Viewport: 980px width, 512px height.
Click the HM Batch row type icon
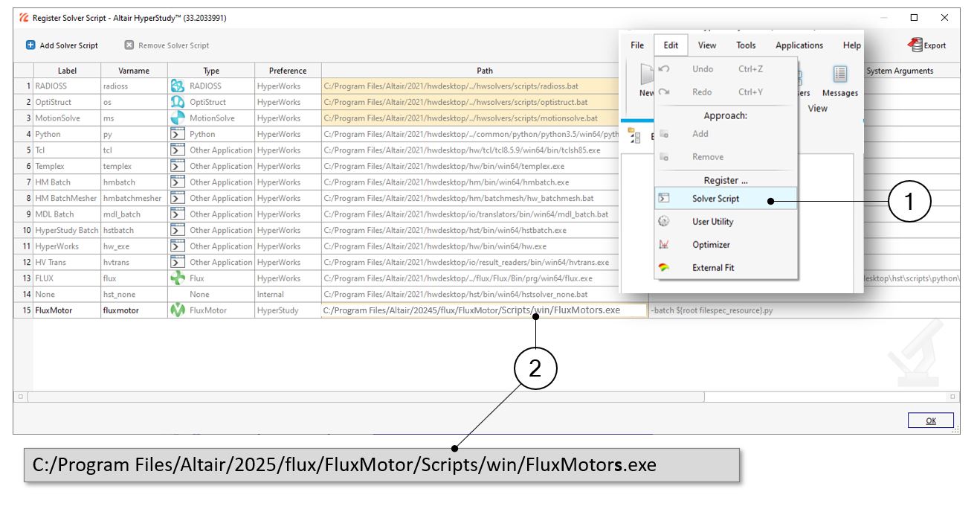point(178,182)
